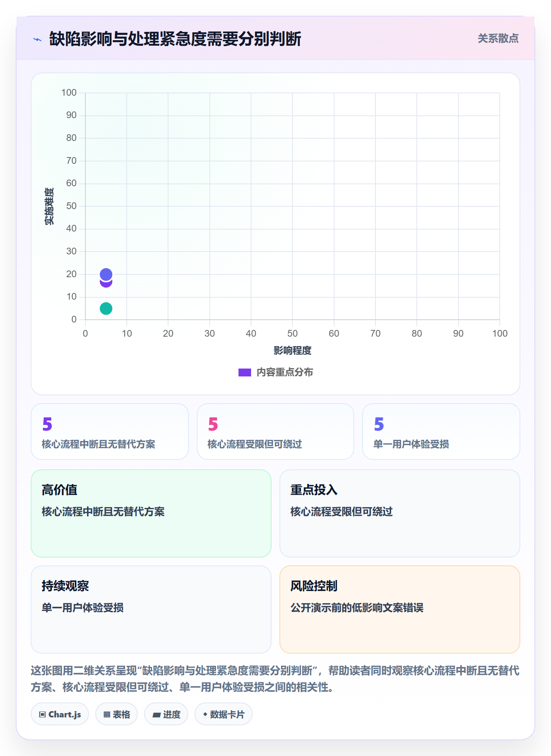Screen dimensions: 551x756
Task: Click the purple 5 stat for 核心流程中断且无替代方案
Action: click(x=47, y=424)
